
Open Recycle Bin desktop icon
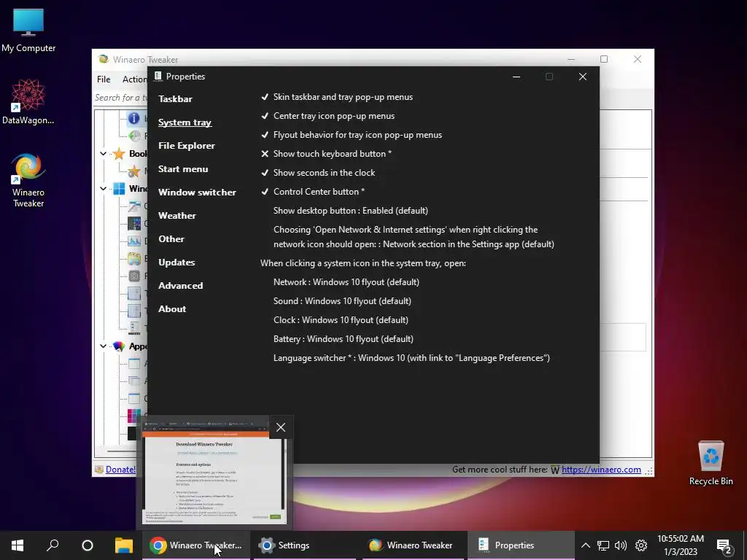[x=711, y=463]
